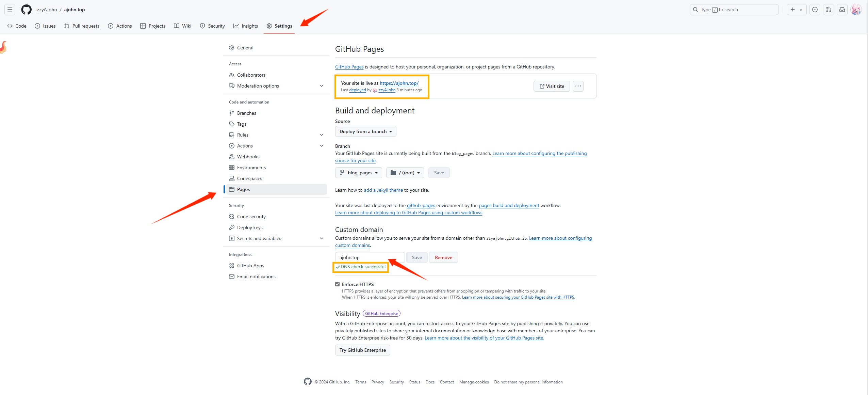868x395 pixels.
Task: Switch to the Pull requests tab
Action: tap(82, 26)
